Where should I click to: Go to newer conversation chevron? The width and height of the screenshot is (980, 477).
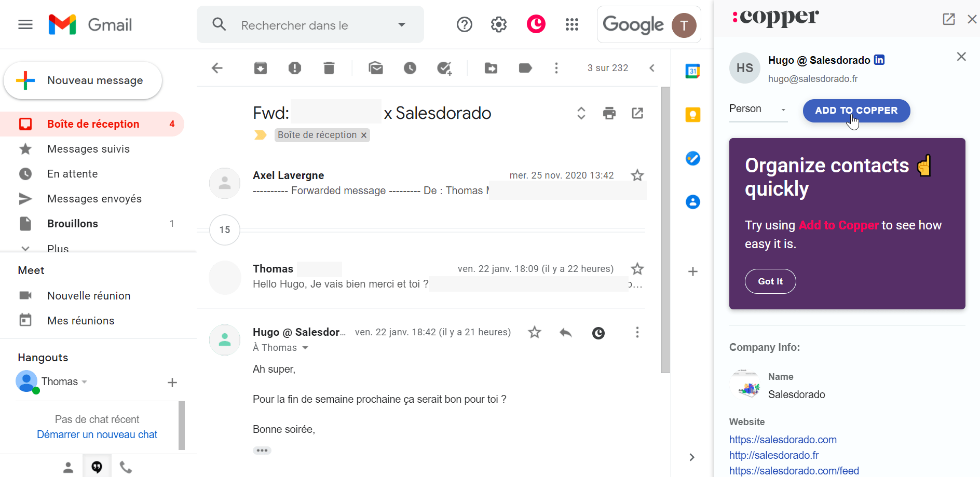[x=652, y=68]
